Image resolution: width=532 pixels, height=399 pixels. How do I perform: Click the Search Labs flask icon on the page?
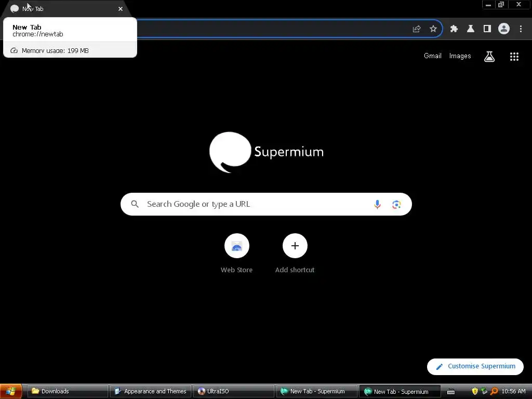tap(489, 56)
